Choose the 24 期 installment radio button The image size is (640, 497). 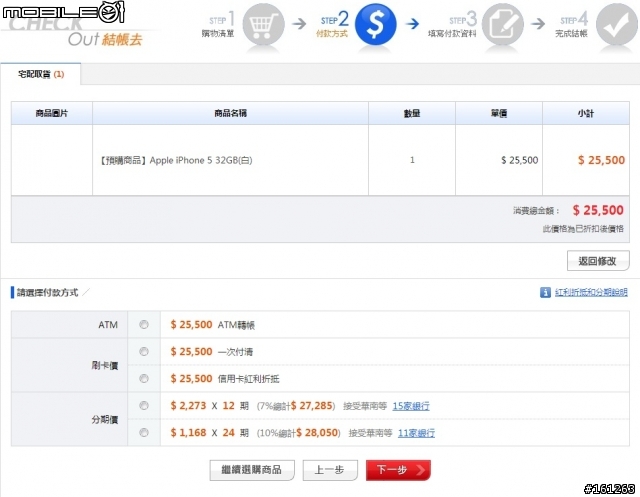point(144,433)
